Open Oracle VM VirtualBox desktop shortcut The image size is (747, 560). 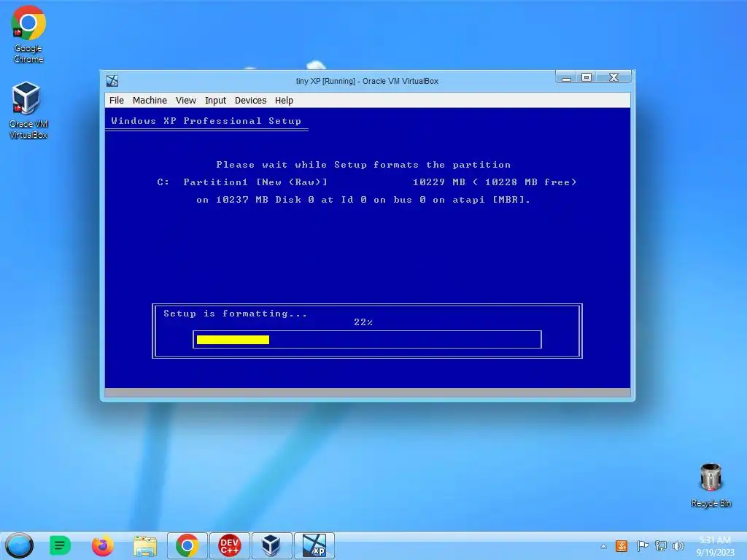tap(28, 111)
